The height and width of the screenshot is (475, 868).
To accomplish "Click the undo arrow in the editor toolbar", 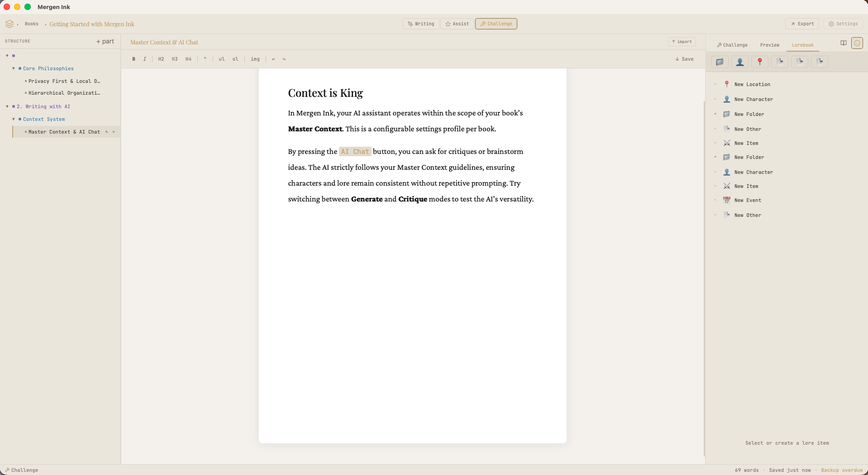I will tap(273, 59).
